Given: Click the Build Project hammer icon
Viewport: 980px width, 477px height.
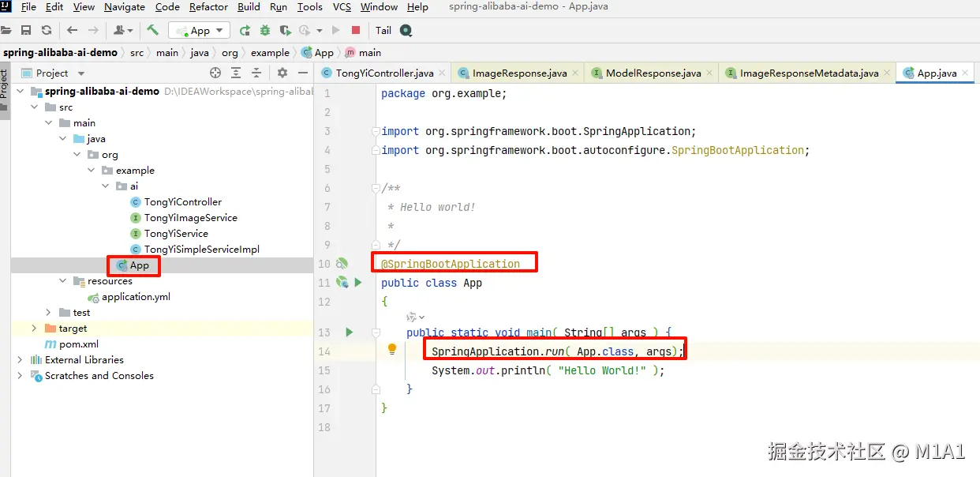Looking at the screenshot, I should (153, 30).
